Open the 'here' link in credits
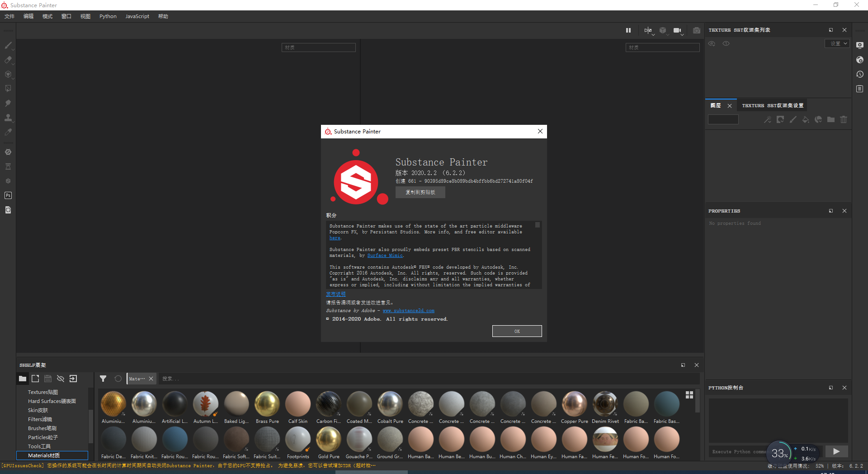This screenshot has height=474, width=868. [335, 238]
